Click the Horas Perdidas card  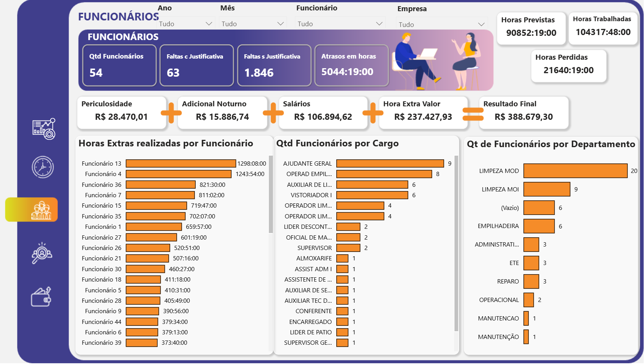point(569,66)
